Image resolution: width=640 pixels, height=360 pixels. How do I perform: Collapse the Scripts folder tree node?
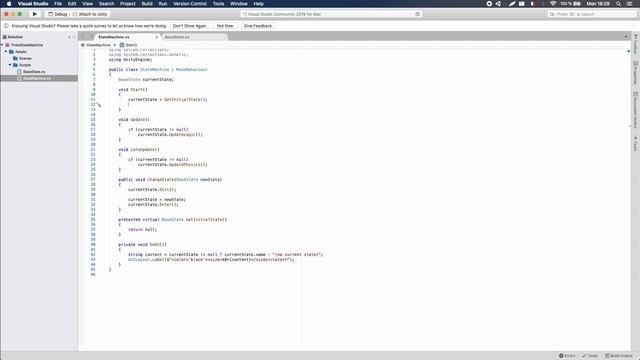[x=10, y=65]
